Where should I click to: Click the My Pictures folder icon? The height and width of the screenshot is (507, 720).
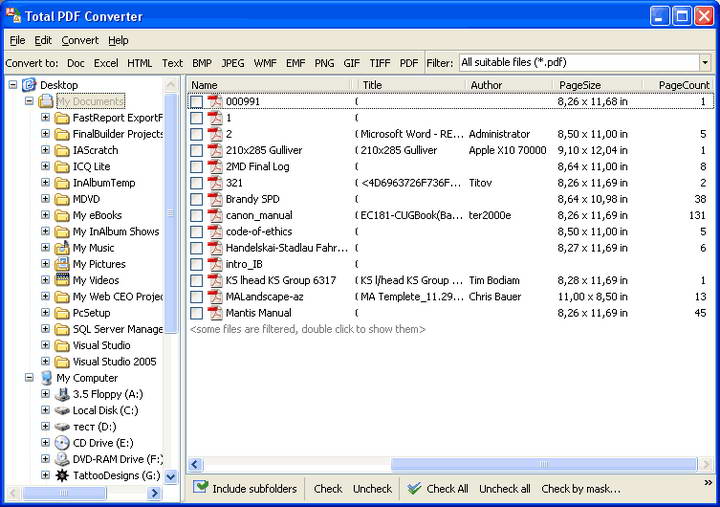click(62, 264)
